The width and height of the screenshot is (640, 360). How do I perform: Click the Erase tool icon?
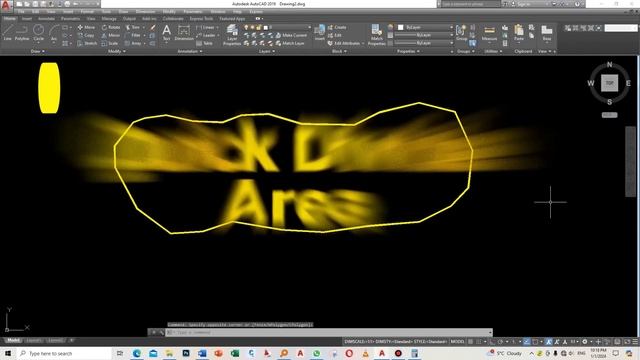[x=153, y=27]
